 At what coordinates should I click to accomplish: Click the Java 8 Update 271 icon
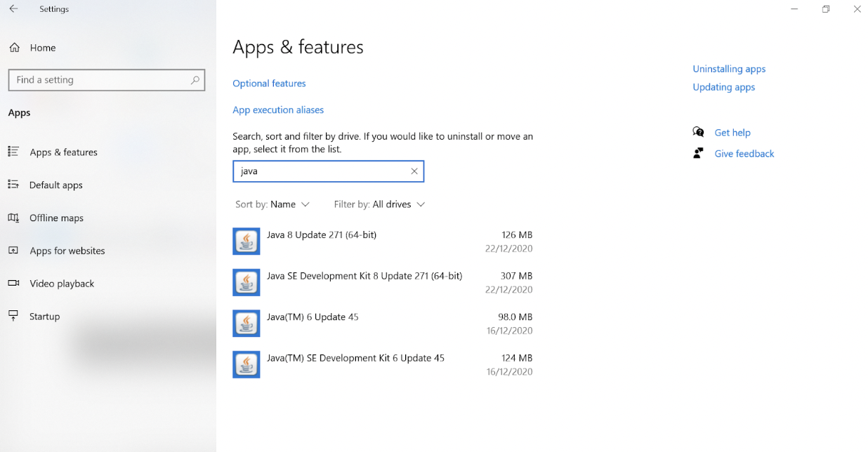click(x=246, y=241)
